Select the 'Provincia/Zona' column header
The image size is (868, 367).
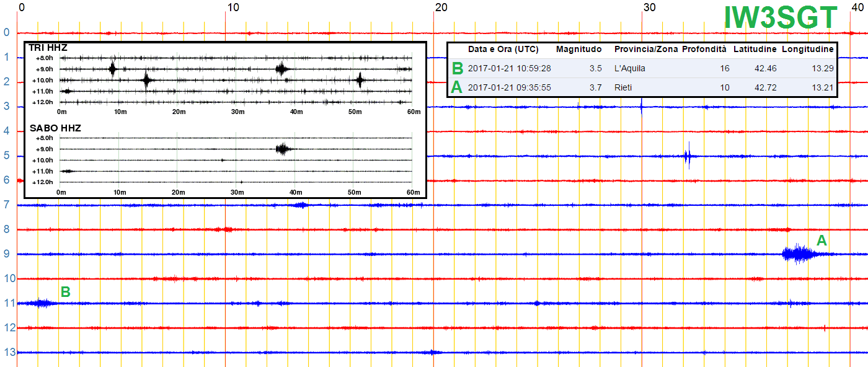[645, 49]
